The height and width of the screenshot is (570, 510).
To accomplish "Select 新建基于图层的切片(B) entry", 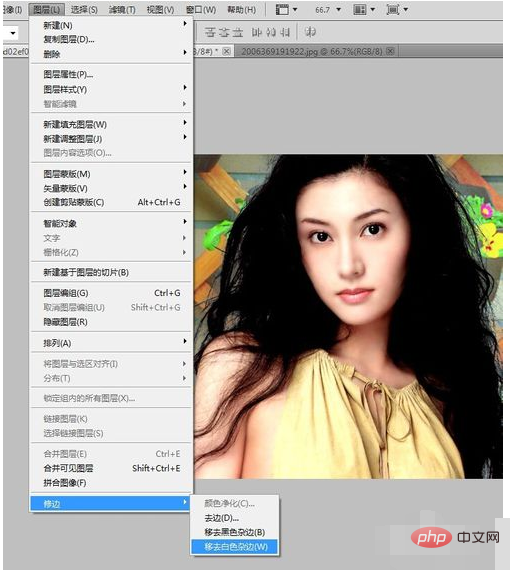I will click(x=111, y=272).
